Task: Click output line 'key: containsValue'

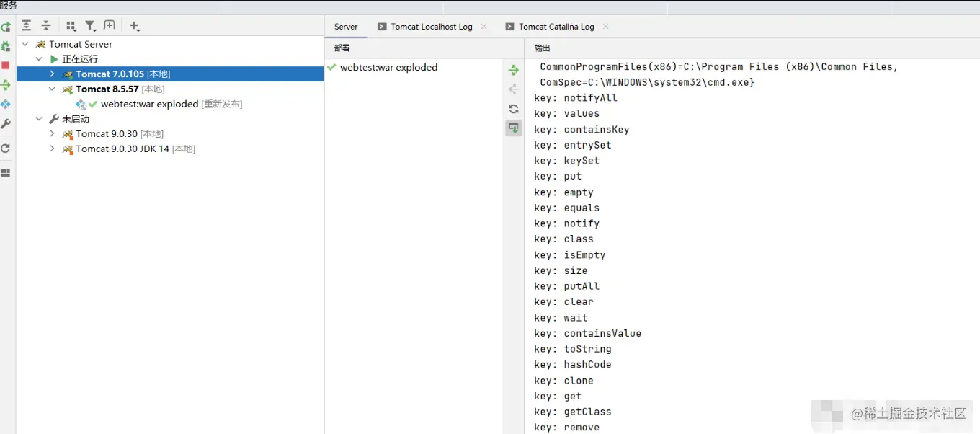Action: pos(587,333)
